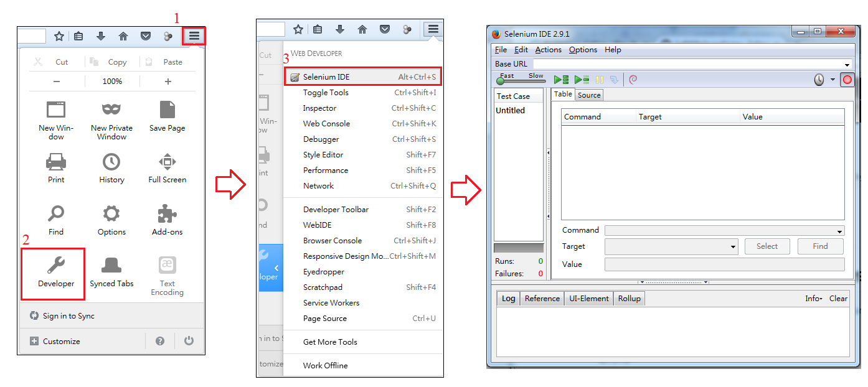Click Pocket icon above the Cut/Copy/Paste panel
Image resolution: width=868 pixels, height=387 pixels.
(x=146, y=36)
